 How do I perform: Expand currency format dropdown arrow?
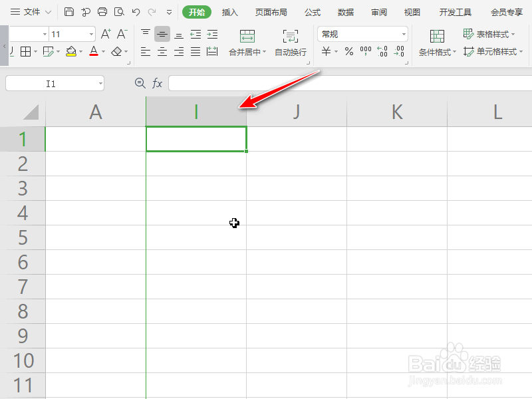pyautogui.click(x=336, y=52)
